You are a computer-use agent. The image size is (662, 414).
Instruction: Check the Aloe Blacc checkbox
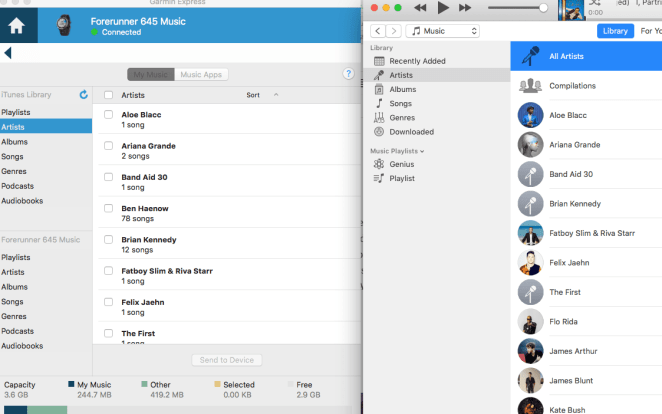[x=109, y=114]
